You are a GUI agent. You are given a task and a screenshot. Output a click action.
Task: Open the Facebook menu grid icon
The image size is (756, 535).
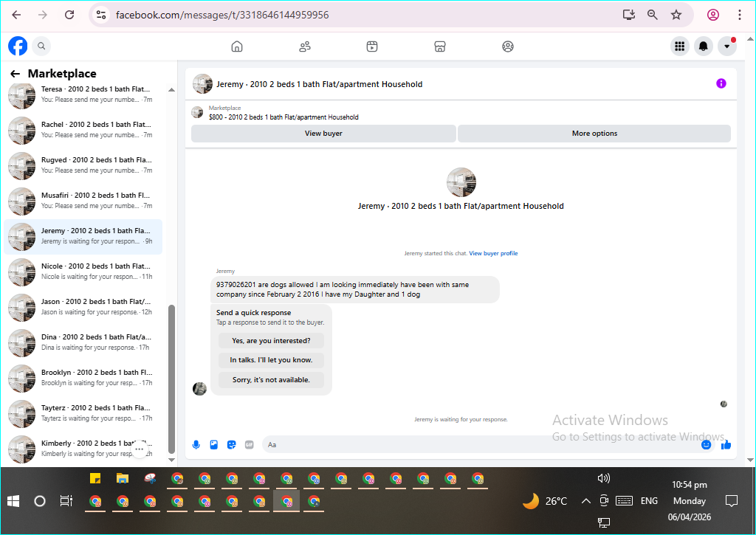[x=680, y=46]
